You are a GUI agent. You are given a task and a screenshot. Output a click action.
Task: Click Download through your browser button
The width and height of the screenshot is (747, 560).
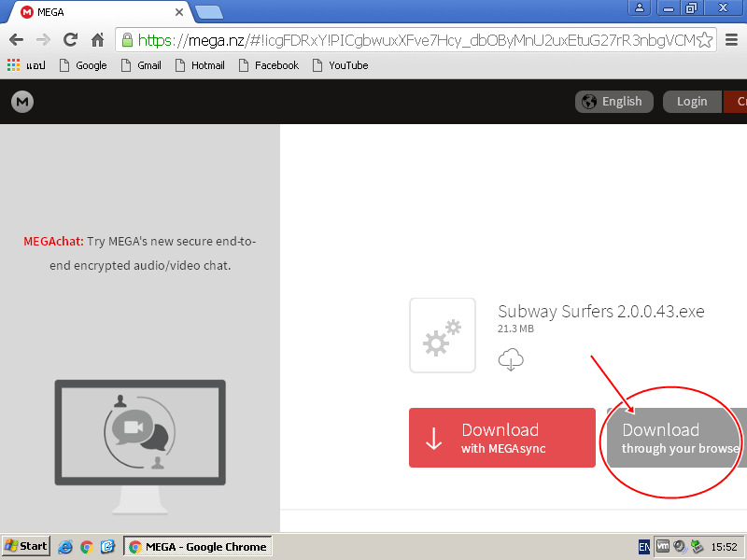coord(676,438)
